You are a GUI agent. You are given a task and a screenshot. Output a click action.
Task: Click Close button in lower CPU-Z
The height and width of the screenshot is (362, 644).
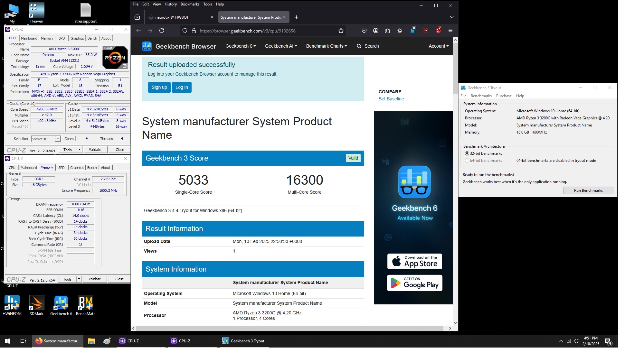pos(119,279)
